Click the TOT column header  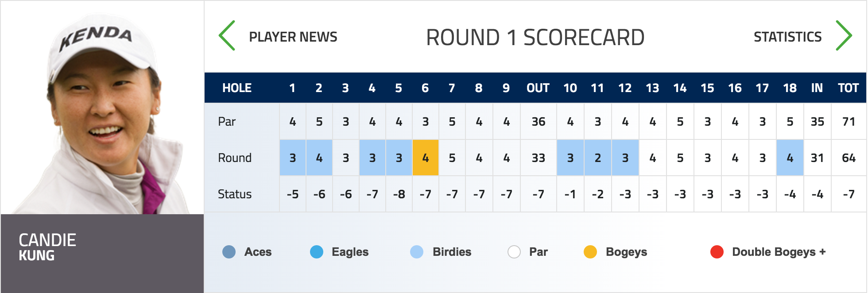(x=849, y=88)
